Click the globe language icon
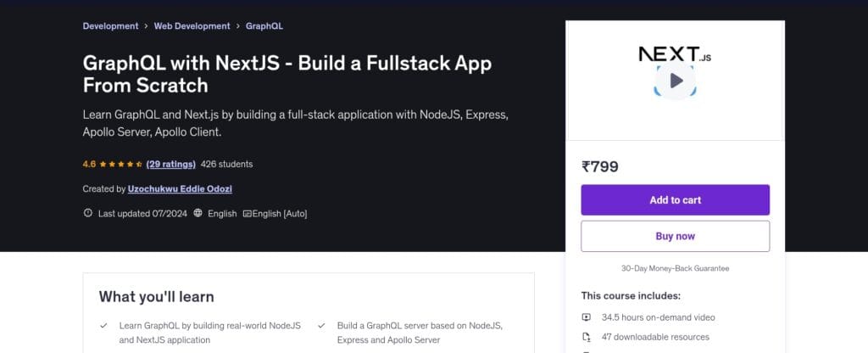This screenshot has height=353, width=868. (x=198, y=214)
